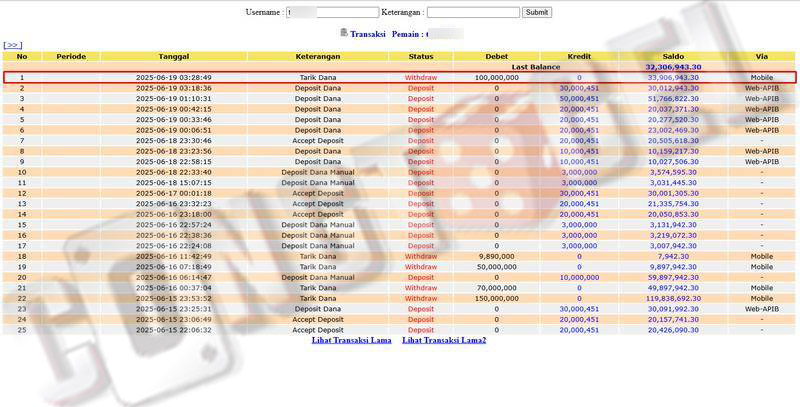
Task: Click the 50,000,451 credit amount
Action: pyautogui.click(x=579, y=99)
